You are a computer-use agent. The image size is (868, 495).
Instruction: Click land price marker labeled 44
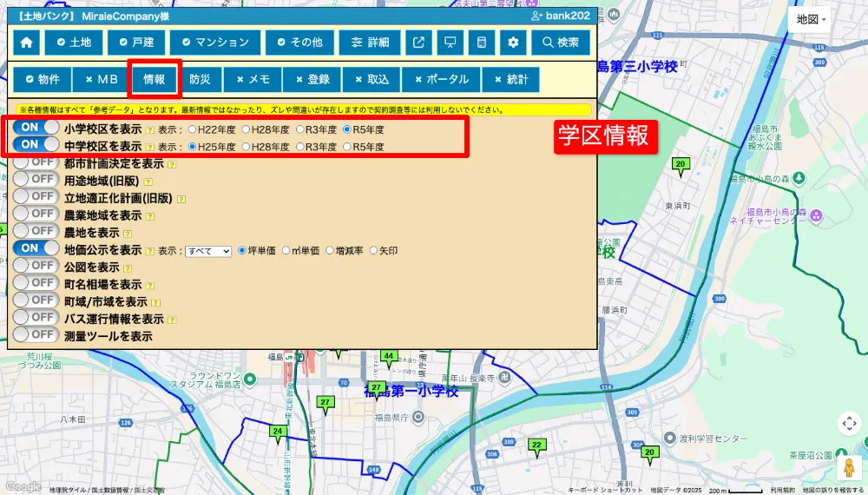coord(389,359)
